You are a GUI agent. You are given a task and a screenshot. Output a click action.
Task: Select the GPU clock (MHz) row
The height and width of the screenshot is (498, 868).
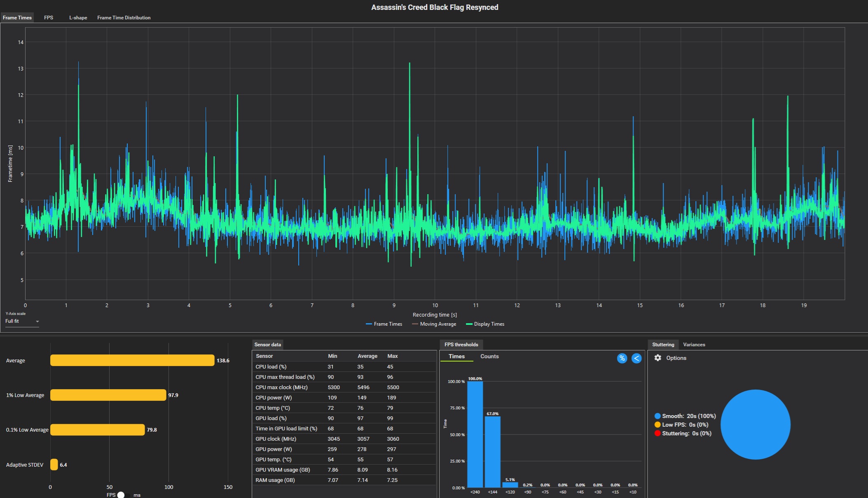pos(344,439)
